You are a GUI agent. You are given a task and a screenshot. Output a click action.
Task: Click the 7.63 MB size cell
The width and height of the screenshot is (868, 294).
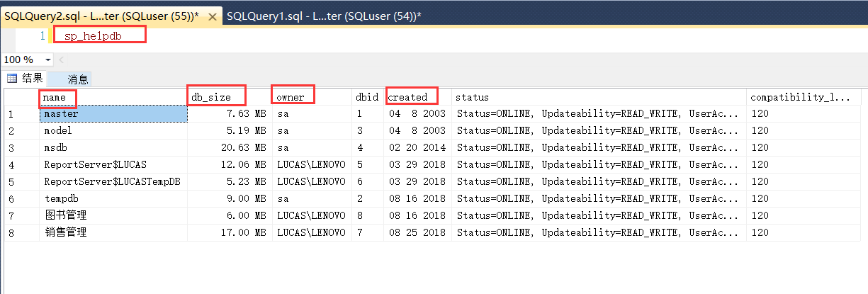tap(230, 113)
